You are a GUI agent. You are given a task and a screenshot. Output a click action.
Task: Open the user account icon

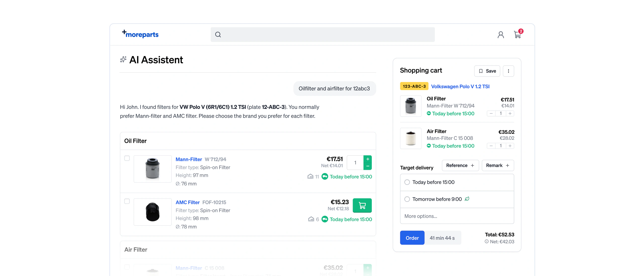(501, 35)
